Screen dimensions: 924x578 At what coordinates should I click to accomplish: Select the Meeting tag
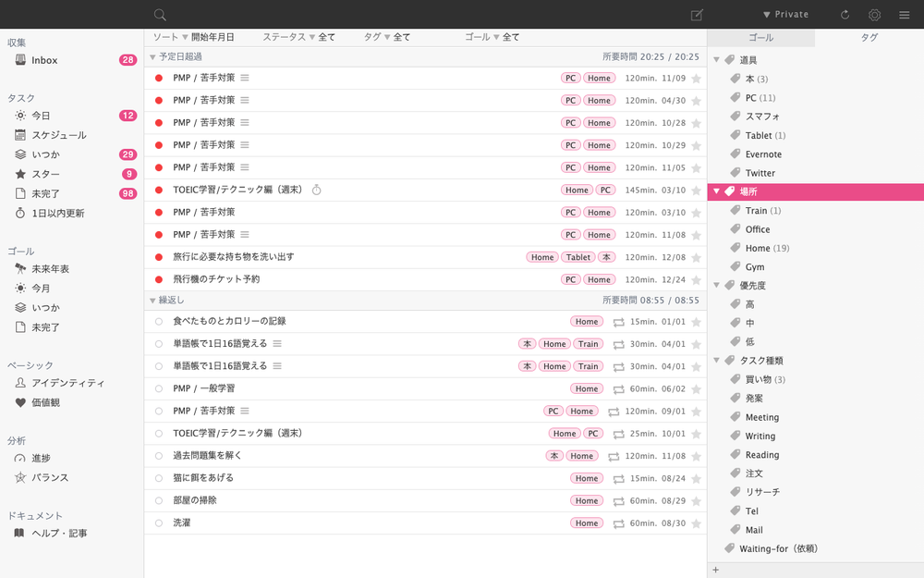(x=762, y=417)
